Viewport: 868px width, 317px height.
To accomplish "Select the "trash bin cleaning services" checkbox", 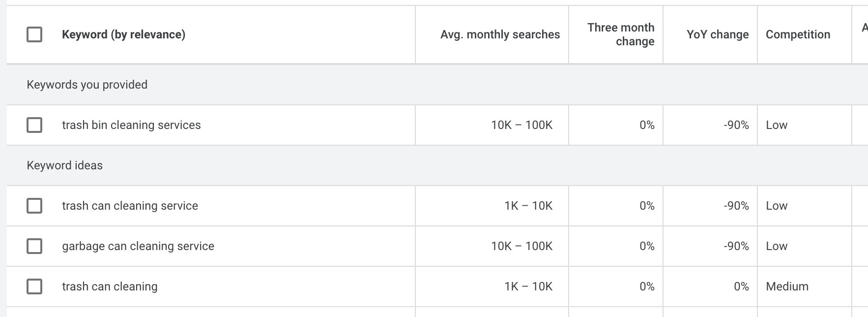I will coord(34,125).
